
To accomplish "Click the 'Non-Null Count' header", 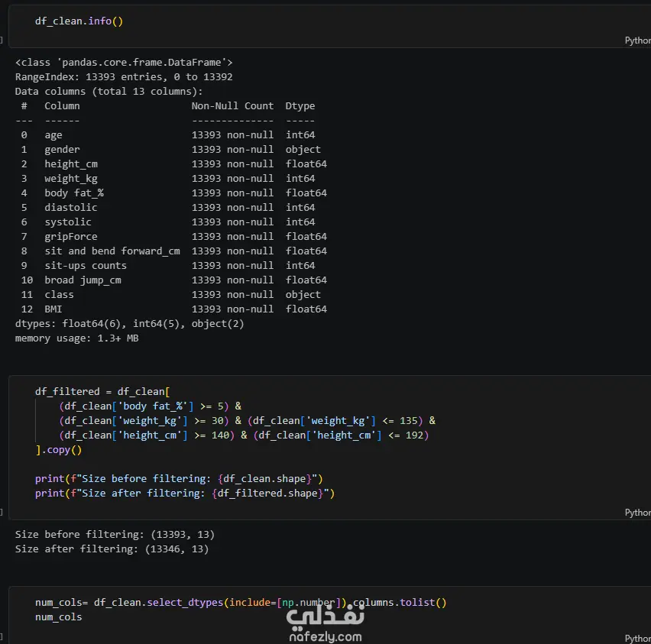I will point(232,106).
